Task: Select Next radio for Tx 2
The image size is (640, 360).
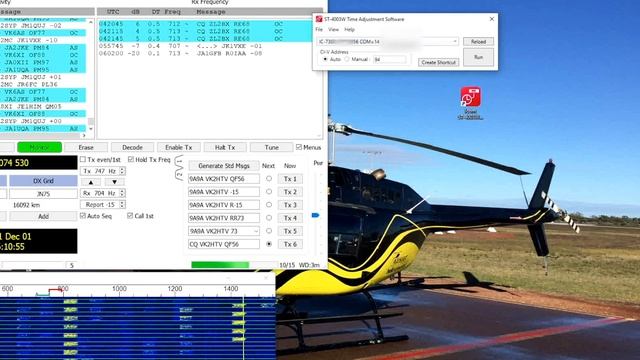Action: (x=269, y=191)
